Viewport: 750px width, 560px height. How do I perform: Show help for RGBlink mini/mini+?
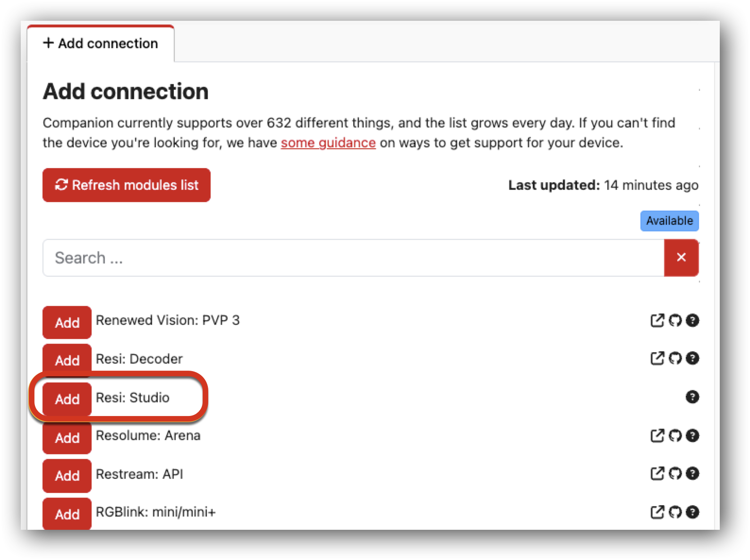click(x=692, y=512)
